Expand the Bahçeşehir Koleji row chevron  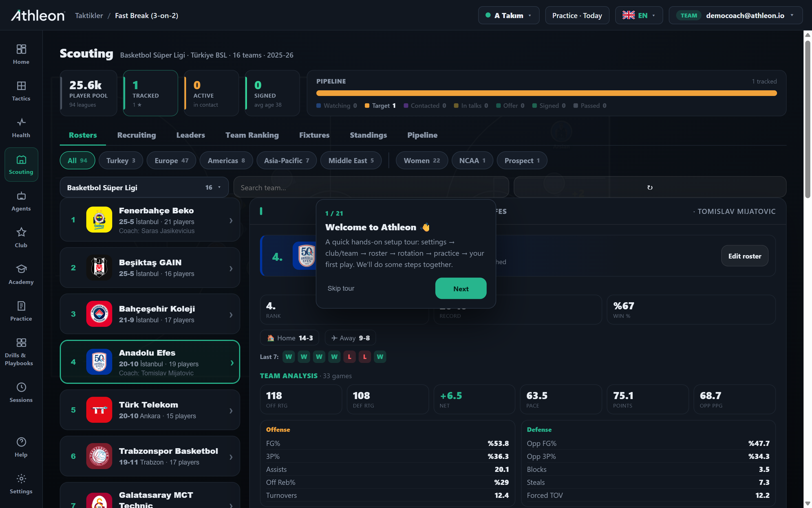click(231, 315)
